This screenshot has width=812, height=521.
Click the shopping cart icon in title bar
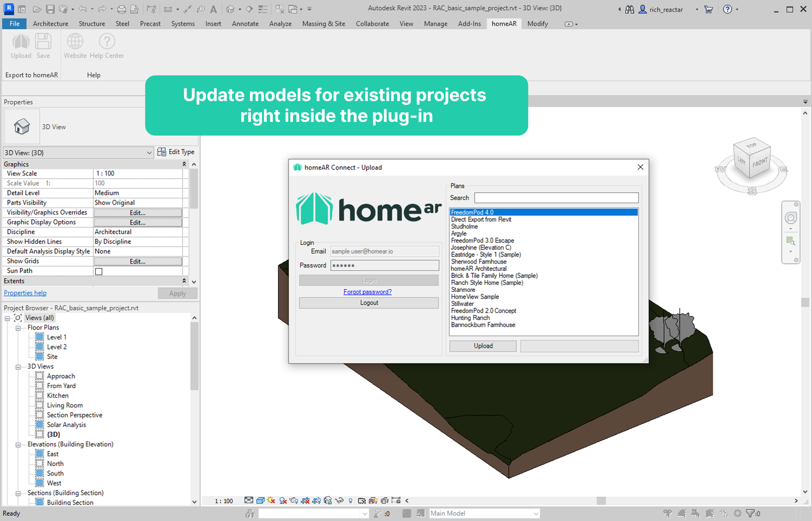click(708, 9)
